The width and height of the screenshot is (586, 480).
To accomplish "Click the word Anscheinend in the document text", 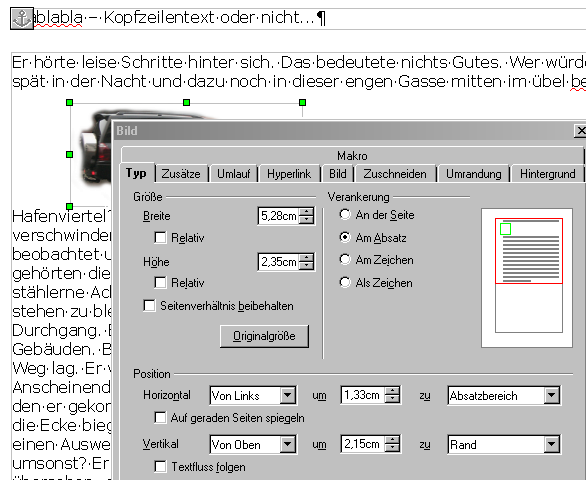I will coord(62,388).
